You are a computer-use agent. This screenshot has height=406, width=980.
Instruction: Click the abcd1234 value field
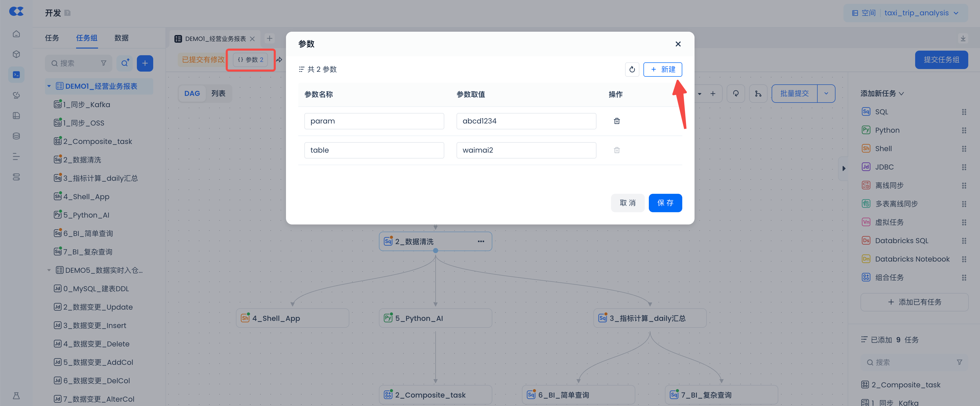tap(526, 121)
